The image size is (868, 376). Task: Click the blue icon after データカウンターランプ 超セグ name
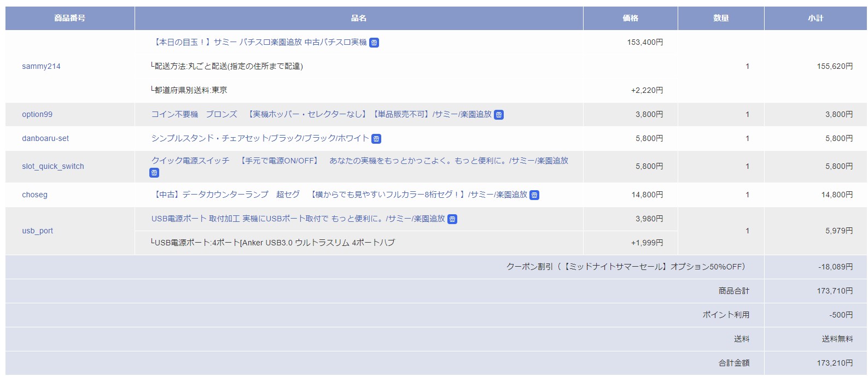(x=534, y=195)
